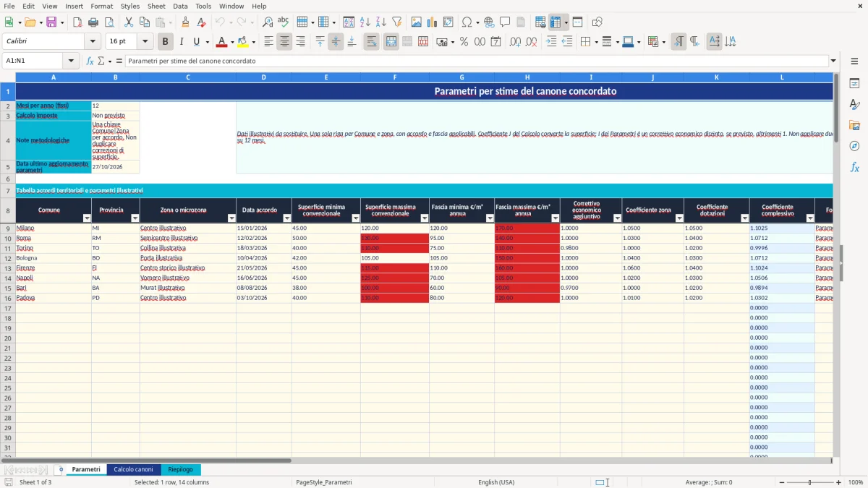The width and height of the screenshot is (868, 488).
Task: Cut selection with scissors icon
Action: point(128,22)
